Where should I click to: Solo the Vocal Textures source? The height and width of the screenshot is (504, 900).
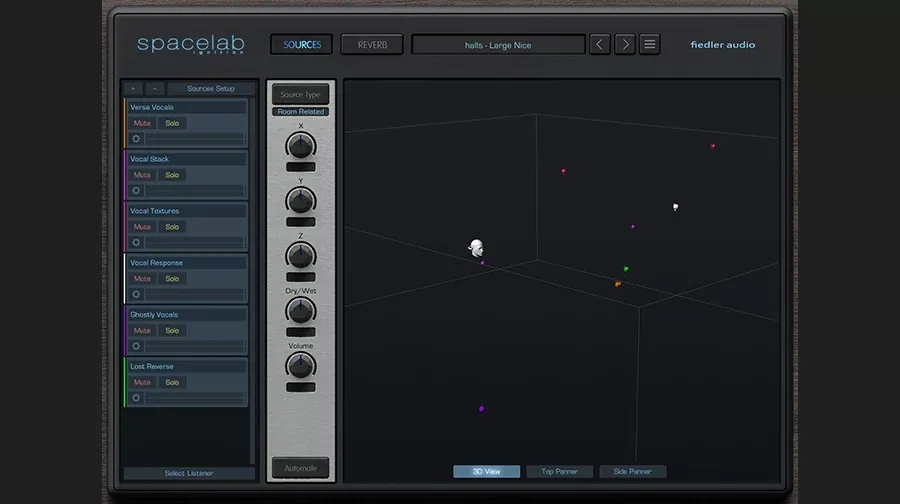[172, 227]
